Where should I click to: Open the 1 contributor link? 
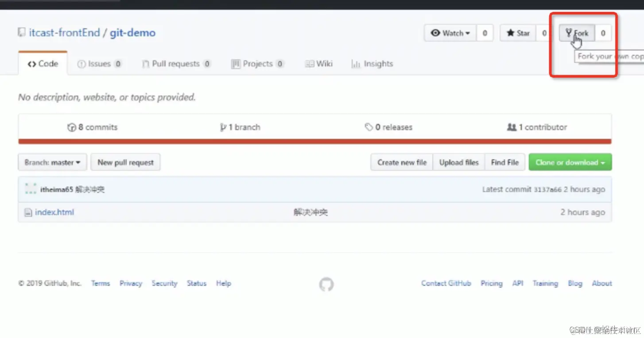point(537,127)
